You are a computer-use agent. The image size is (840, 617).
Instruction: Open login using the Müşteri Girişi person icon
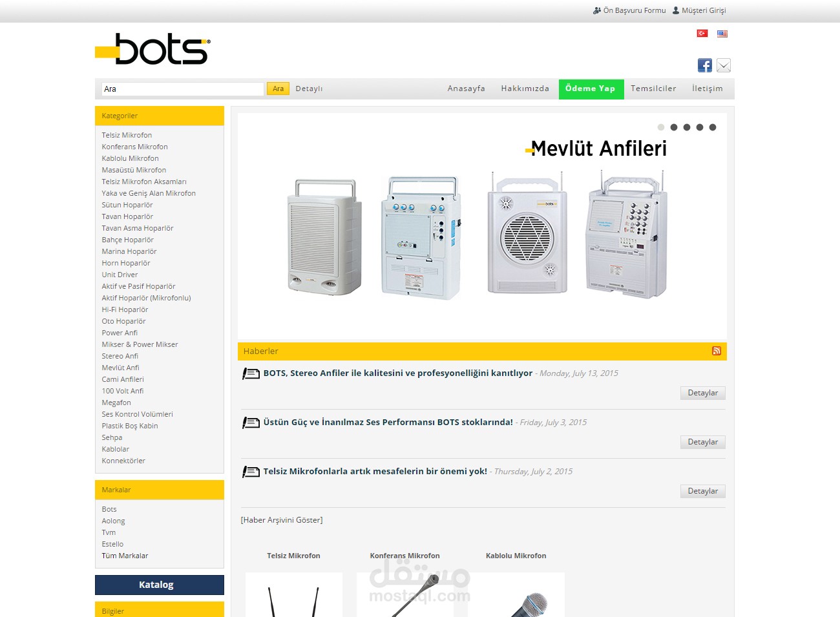pyautogui.click(x=676, y=10)
